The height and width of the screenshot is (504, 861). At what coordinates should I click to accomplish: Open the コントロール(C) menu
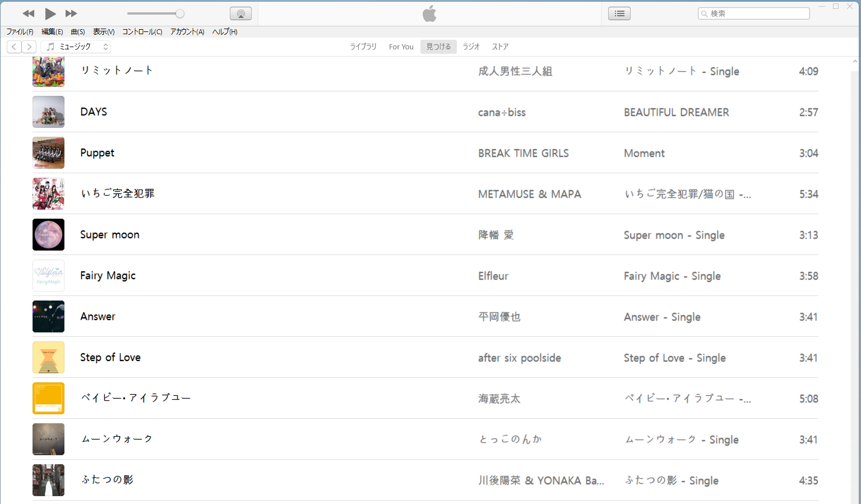pyautogui.click(x=142, y=32)
